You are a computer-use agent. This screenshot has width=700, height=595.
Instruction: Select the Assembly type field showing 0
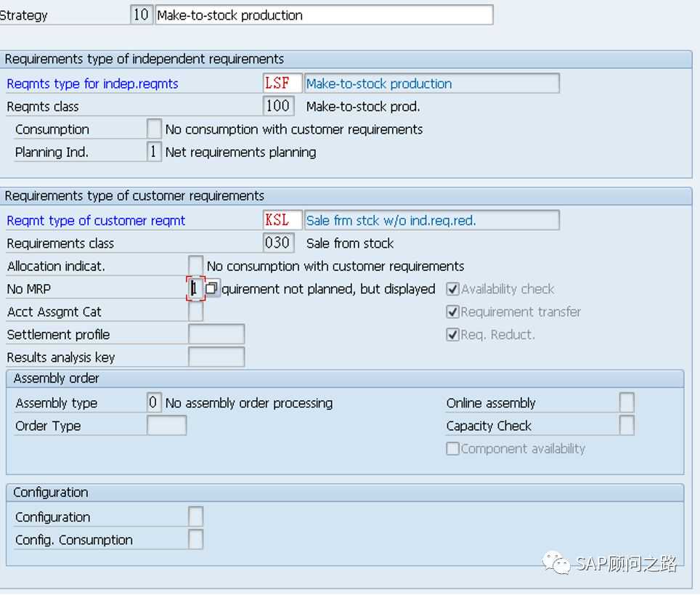coord(154,403)
